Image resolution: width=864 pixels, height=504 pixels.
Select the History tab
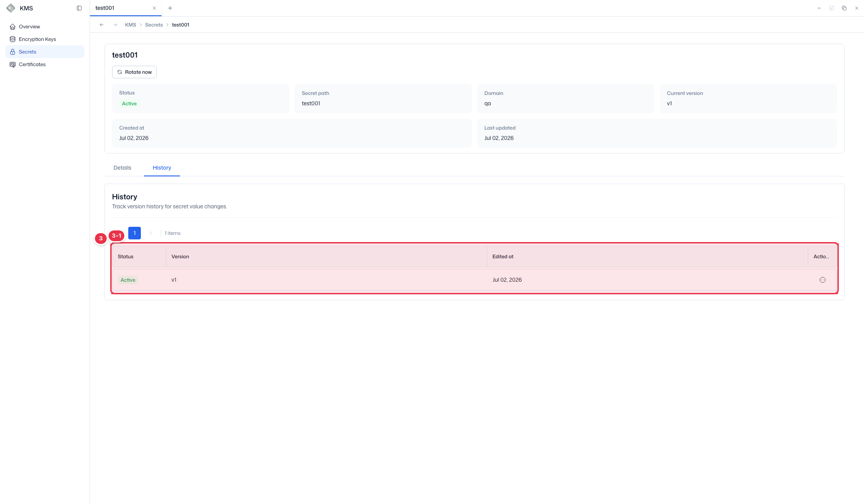[162, 168]
